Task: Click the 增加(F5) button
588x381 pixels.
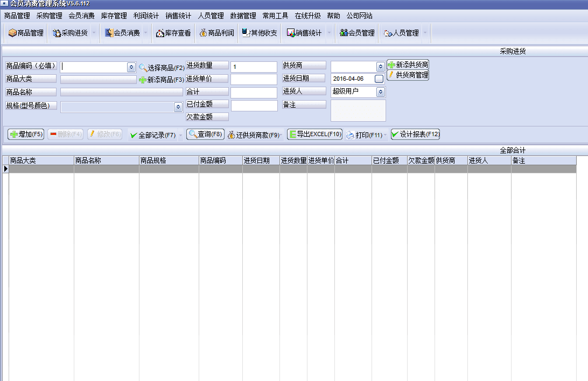Action: 26,135
